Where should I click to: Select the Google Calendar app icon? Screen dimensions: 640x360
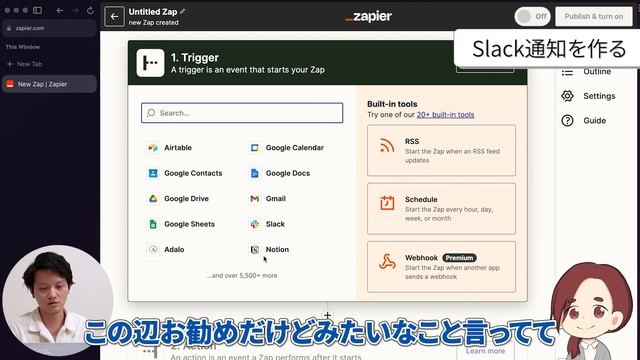pyautogui.click(x=255, y=148)
